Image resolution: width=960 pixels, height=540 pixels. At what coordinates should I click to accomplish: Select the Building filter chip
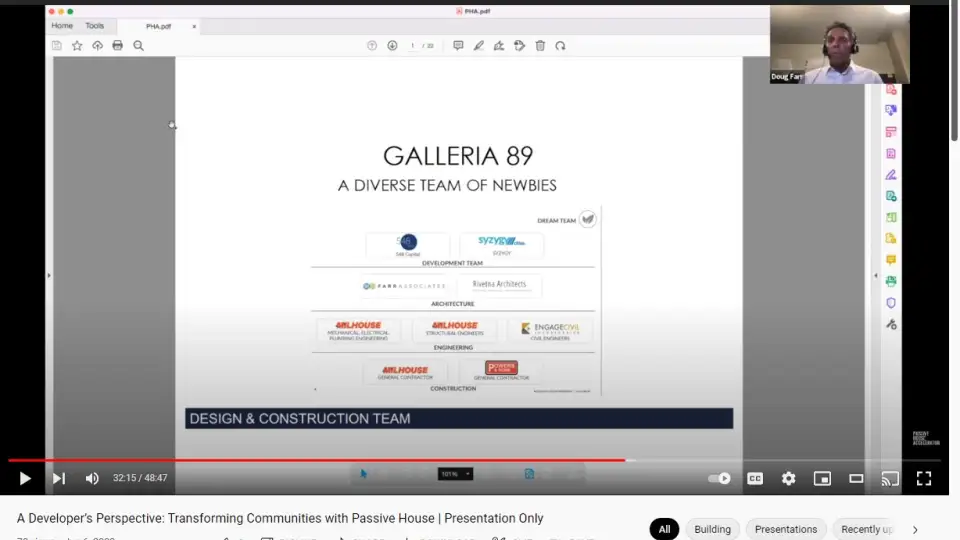pos(712,529)
